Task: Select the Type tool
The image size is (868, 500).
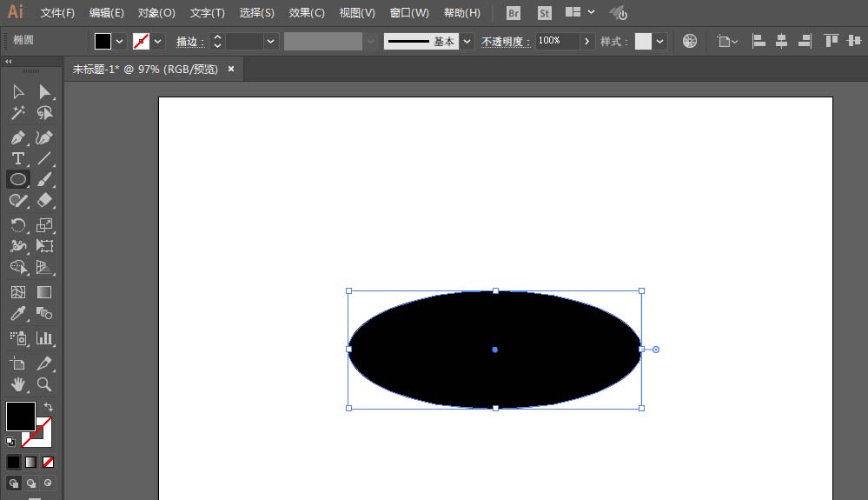Action: 17,158
